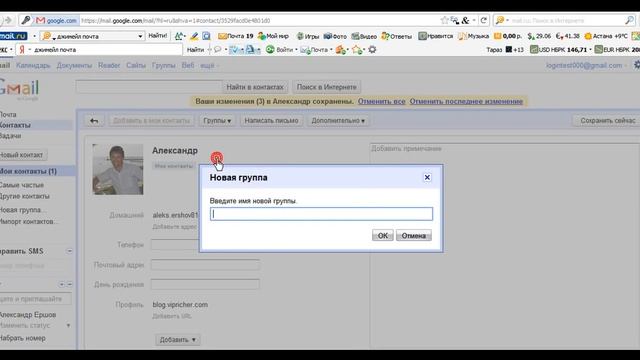Open Yandex bar settings with the gear icon
The image size is (640, 360).
(x=372, y=50)
